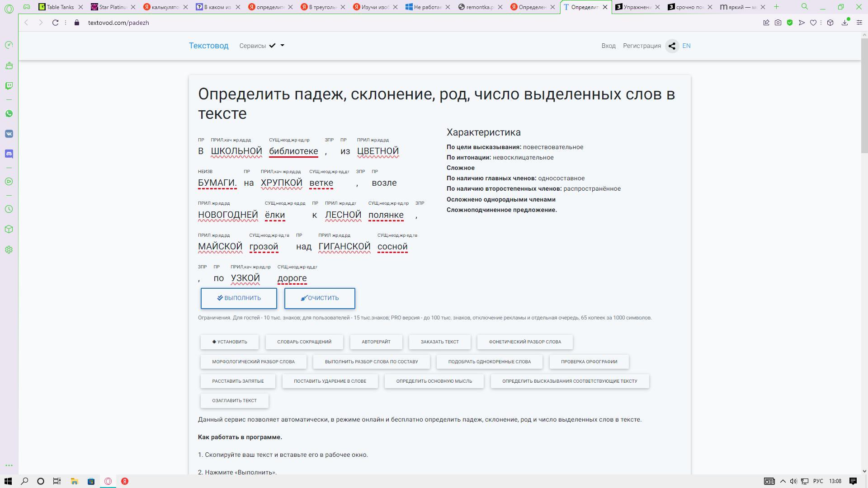
Task: Open the sidebar history clock icon
Action: pos(9,209)
